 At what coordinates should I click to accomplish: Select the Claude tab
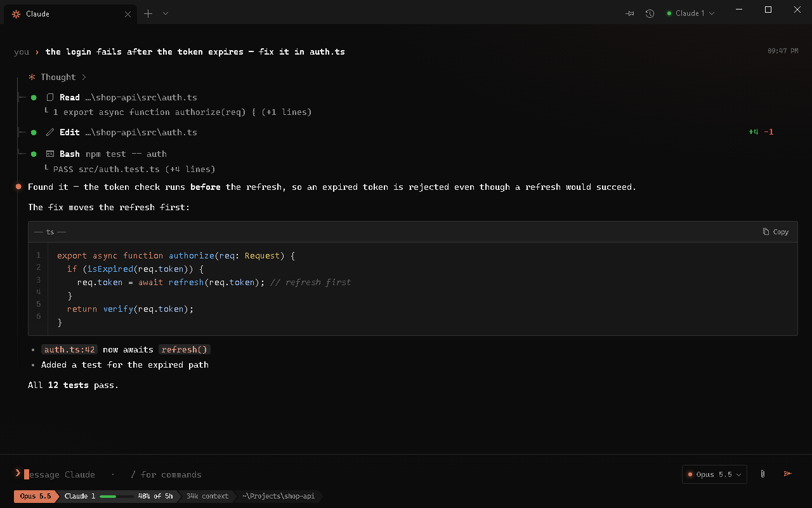click(x=70, y=13)
